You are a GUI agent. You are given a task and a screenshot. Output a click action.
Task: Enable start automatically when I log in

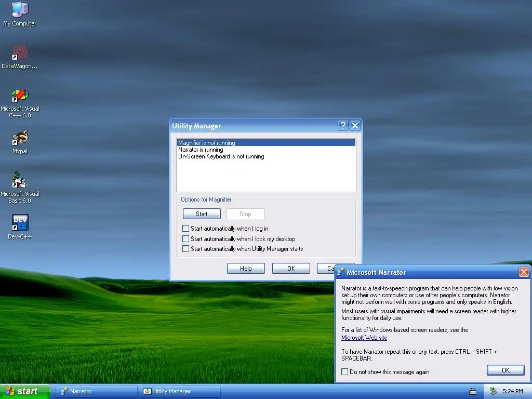185,229
